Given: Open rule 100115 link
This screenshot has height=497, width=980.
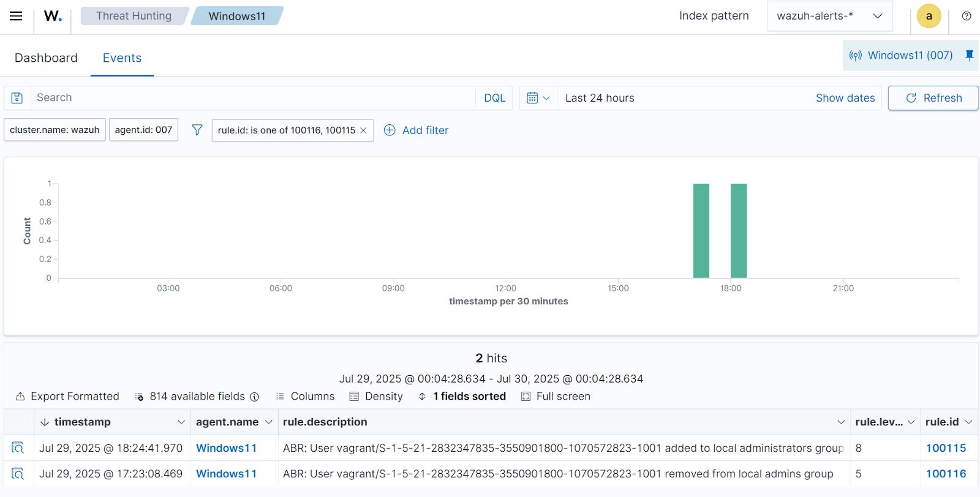Looking at the screenshot, I should [946, 448].
